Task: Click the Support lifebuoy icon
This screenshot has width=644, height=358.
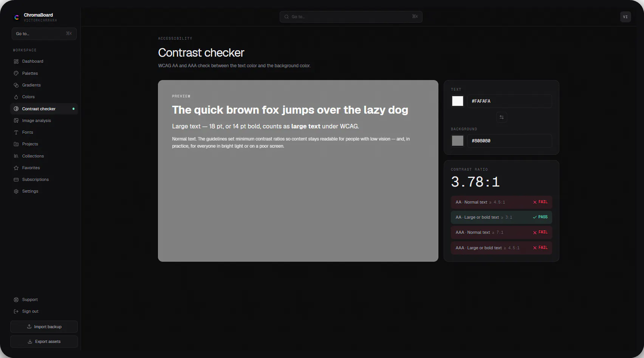Action: pos(16,300)
